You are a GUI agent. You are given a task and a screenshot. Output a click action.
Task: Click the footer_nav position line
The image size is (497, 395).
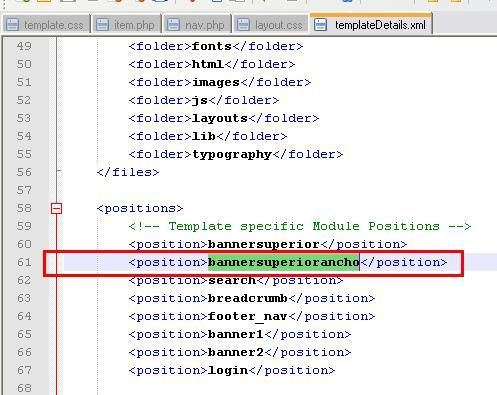tap(252, 316)
